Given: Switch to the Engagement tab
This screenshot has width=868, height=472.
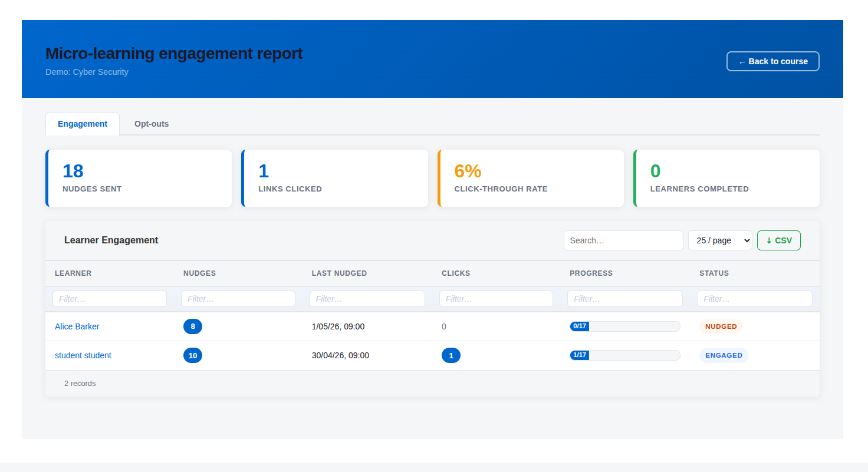Looking at the screenshot, I should click(x=83, y=124).
